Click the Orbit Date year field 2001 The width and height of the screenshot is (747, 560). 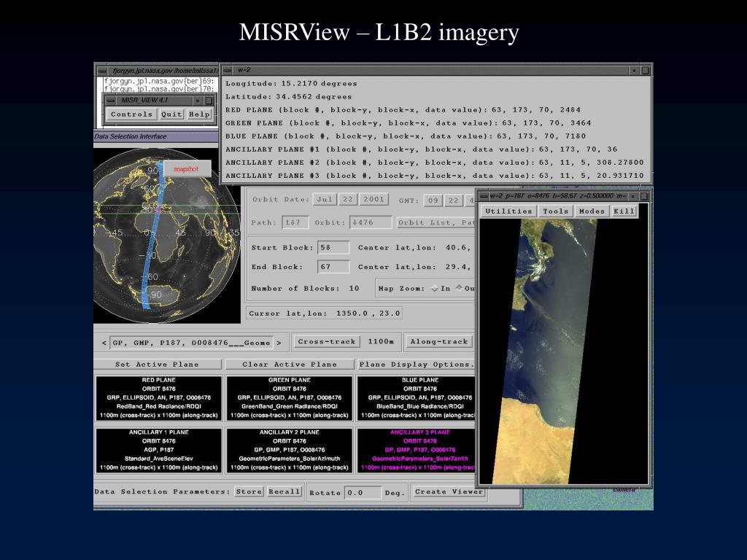click(374, 200)
